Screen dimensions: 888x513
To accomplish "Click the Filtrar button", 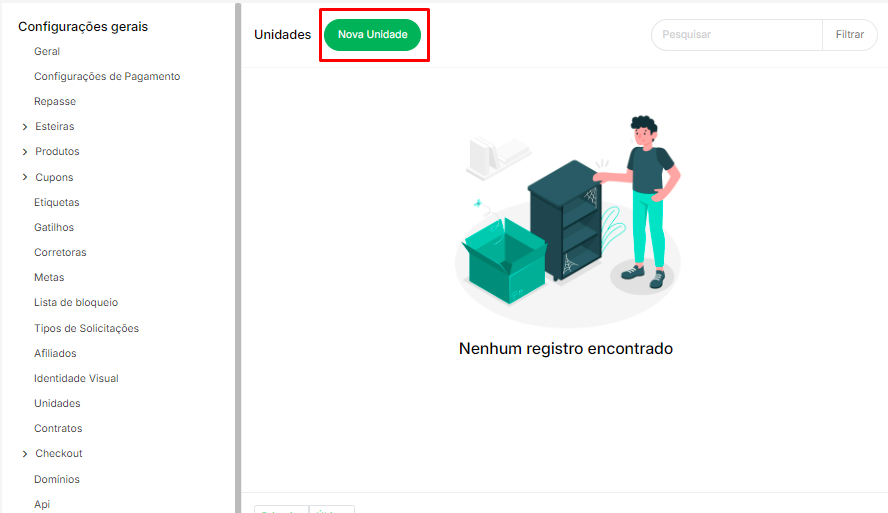I will click(849, 35).
